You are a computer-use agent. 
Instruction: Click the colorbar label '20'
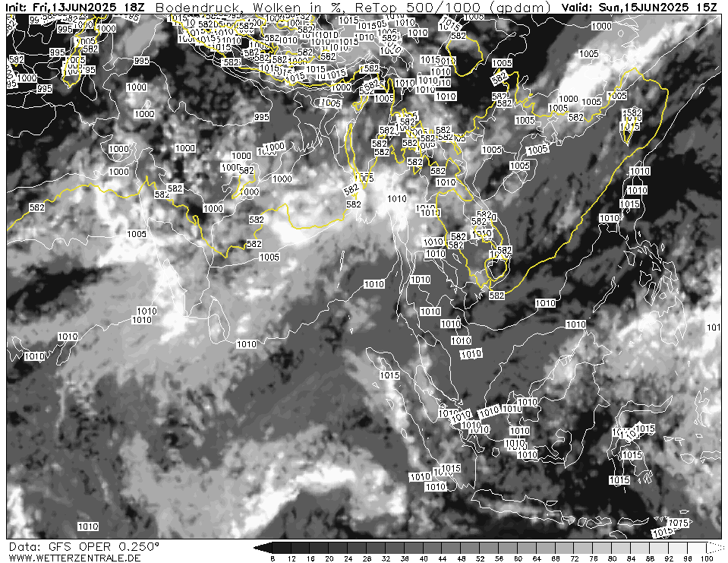pos(329,558)
